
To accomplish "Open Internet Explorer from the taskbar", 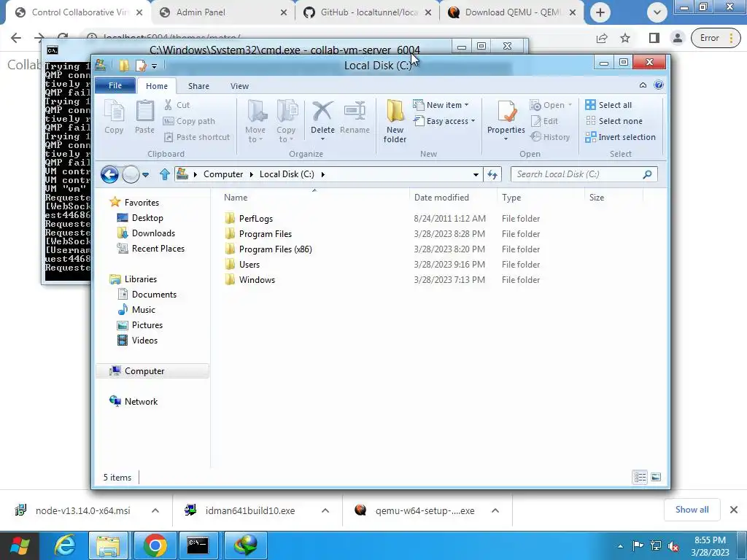I will pyautogui.click(x=64, y=545).
